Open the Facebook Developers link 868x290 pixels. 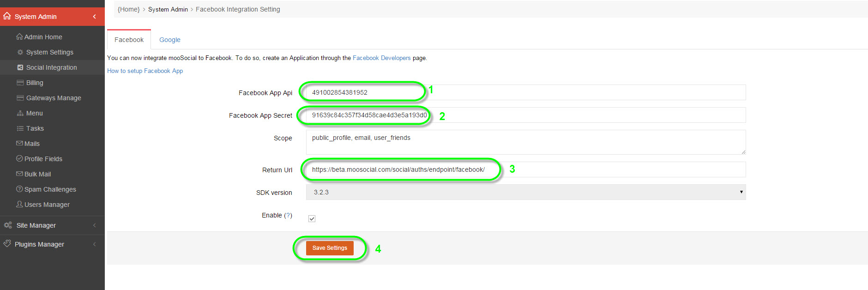pyautogui.click(x=381, y=58)
